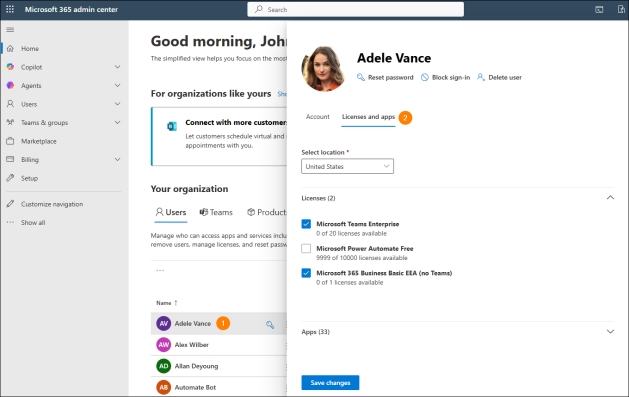Screen dimensions: 629x397
Task: Expand the Teams & groups chevron
Action: pos(118,122)
